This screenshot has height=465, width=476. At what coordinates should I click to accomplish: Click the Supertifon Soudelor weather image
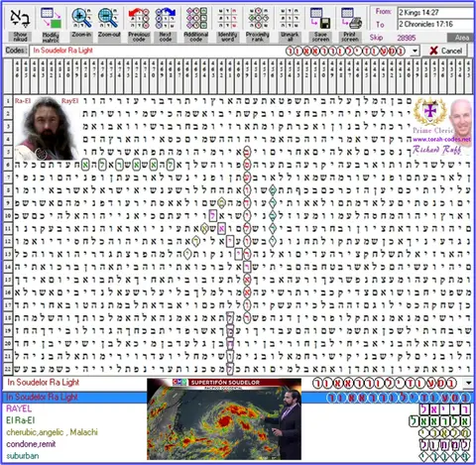click(224, 419)
